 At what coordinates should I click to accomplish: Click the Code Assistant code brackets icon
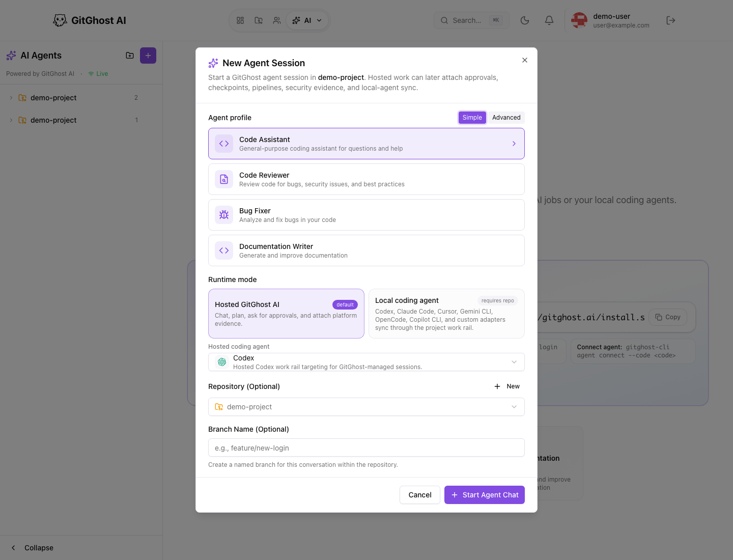[x=224, y=144]
